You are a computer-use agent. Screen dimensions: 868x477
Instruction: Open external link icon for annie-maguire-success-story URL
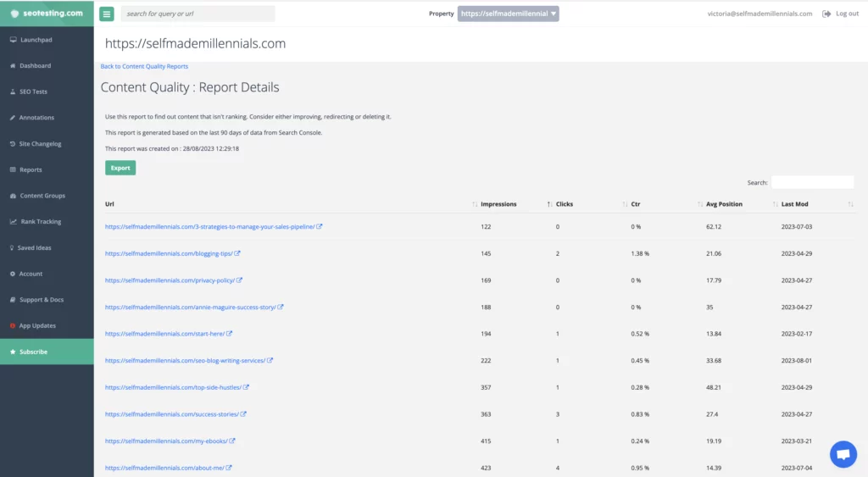click(x=280, y=307)
